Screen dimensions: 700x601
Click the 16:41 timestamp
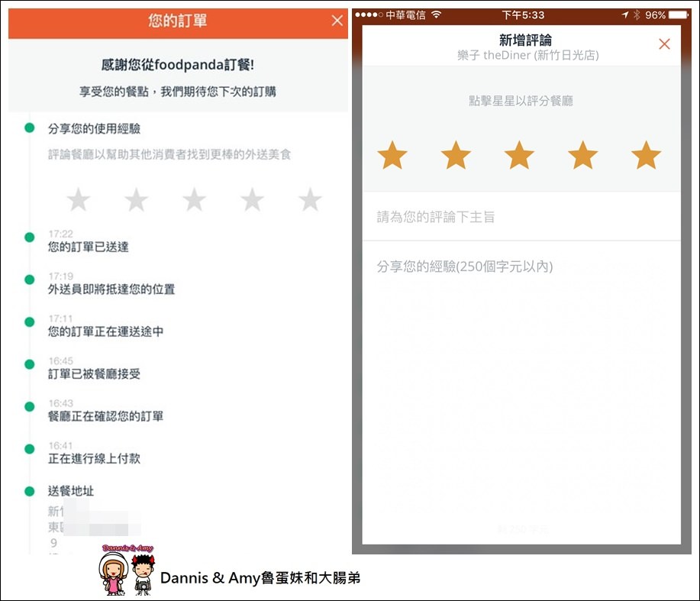[61, 446]
